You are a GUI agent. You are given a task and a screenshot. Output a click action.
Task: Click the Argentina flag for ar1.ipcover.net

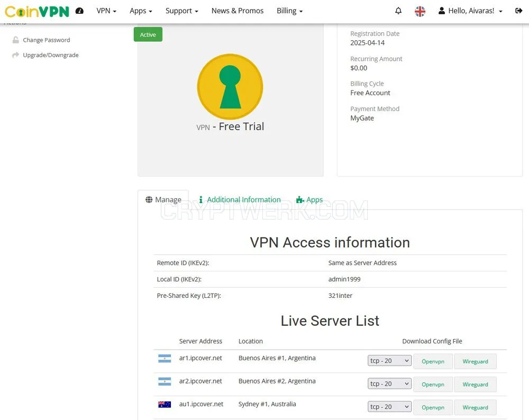[165, 358]
